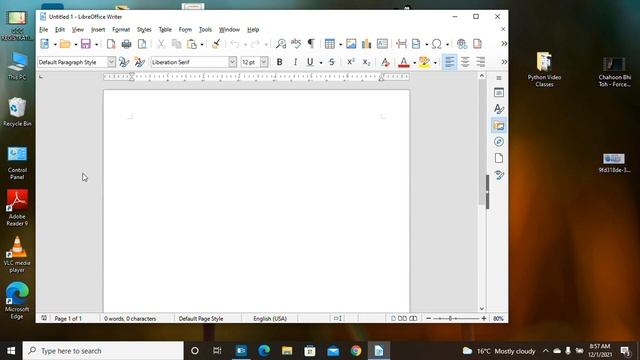
Task: Clear direct formatting
Action: click(385, 62)
